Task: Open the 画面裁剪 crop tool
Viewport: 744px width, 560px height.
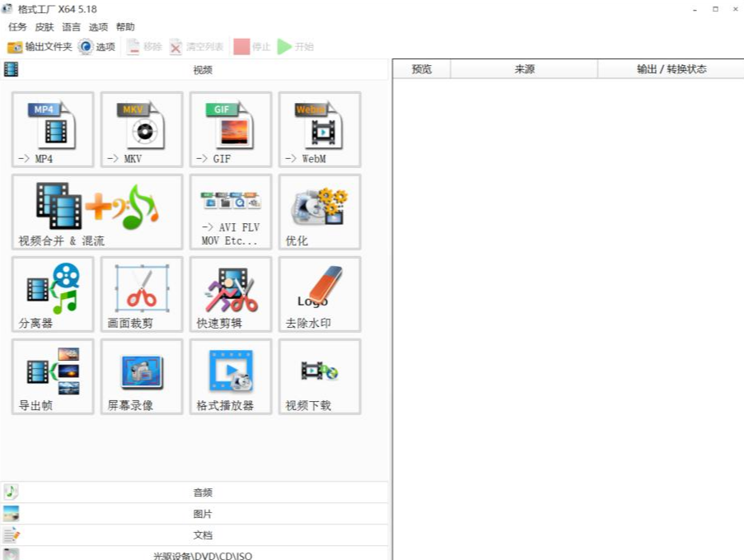Action: point(142,294)
